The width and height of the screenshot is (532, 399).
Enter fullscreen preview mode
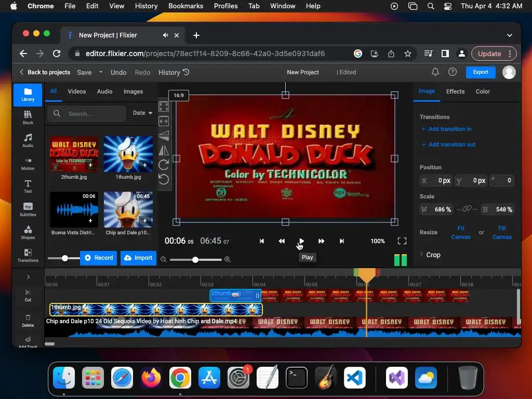pyautogui.click(x=402, y=241)
